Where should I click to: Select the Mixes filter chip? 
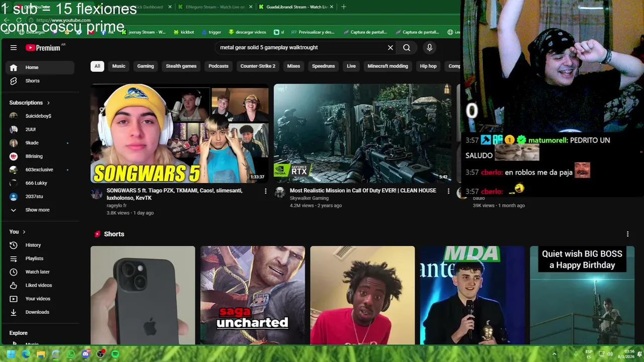coord(293,66)
